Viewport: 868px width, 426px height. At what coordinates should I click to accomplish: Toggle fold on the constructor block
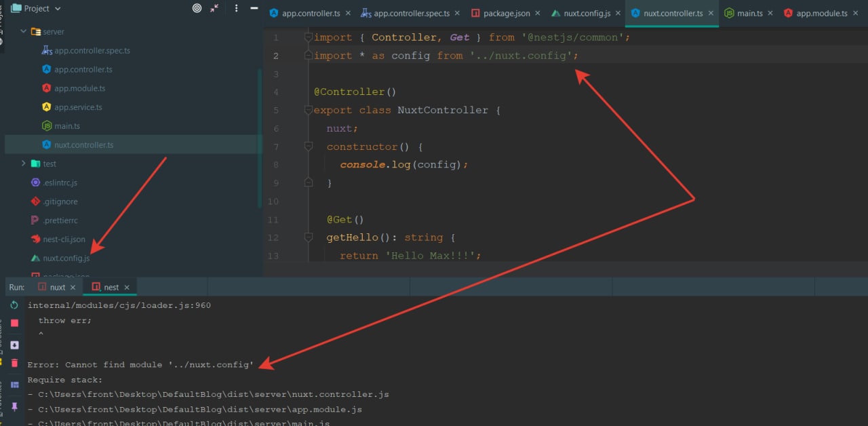coord(309,147)
